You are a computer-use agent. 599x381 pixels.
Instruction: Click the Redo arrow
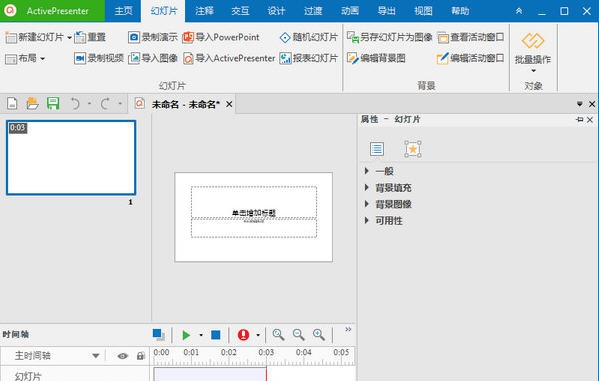coord(105,104)
